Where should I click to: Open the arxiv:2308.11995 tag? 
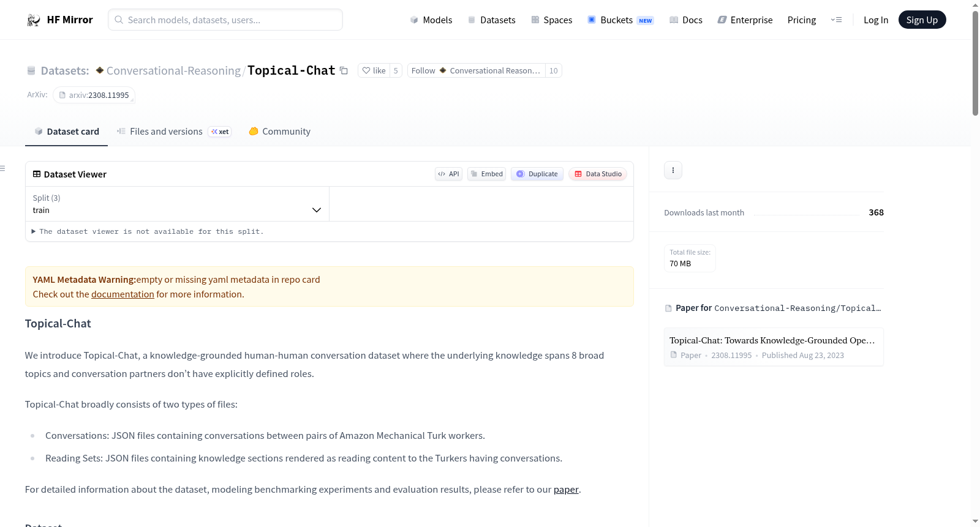pos(94,95)
